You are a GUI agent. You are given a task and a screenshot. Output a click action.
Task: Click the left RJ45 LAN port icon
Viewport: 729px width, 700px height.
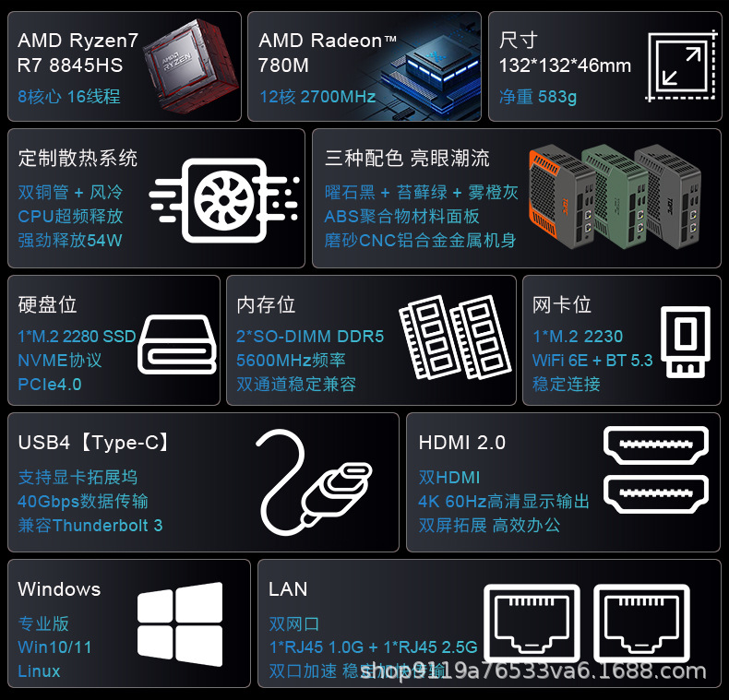[x=532, y=623]
